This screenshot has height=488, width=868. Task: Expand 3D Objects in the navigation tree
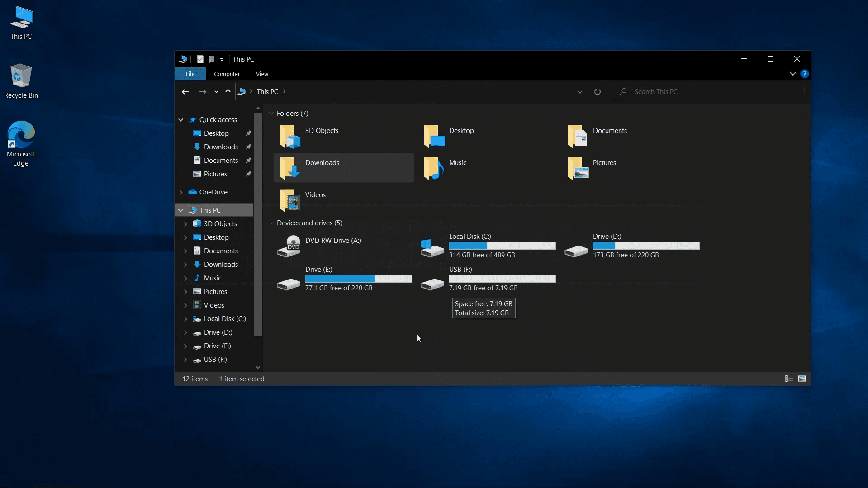185,224
